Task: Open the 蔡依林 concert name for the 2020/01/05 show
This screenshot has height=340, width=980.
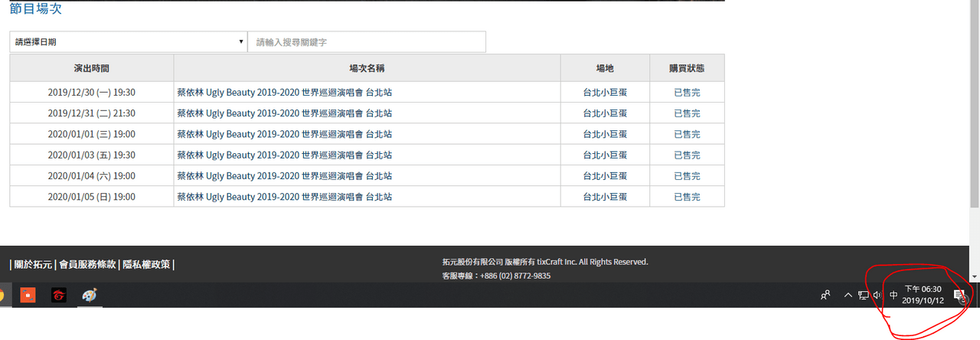Action: coord(285,197)
